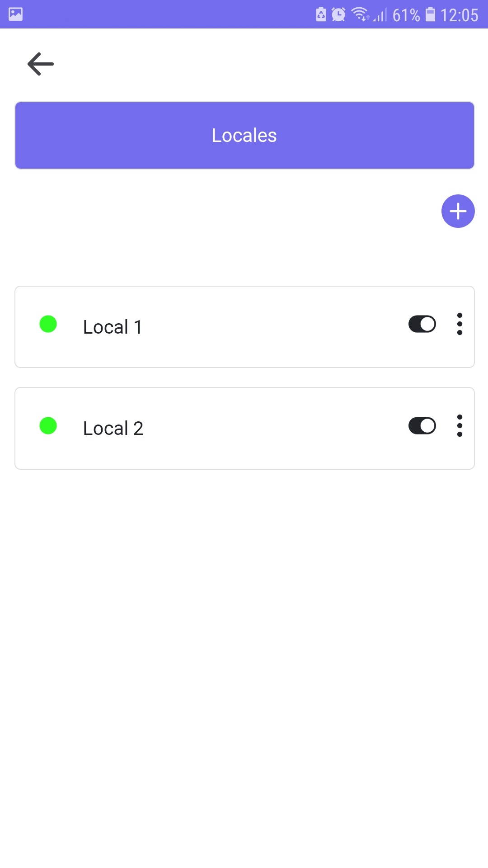Turn off the Local 2 toggle switch
This screenshot has width=488, height=868.
(x=422, y=426)
